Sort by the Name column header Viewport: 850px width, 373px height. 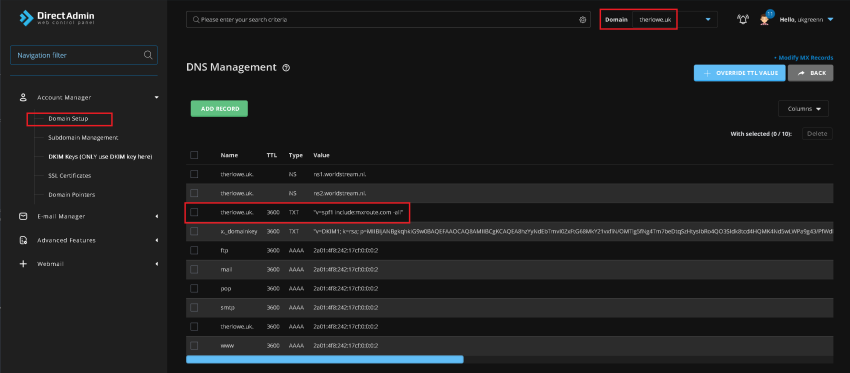pyautogui.click(x=229, y=155)
